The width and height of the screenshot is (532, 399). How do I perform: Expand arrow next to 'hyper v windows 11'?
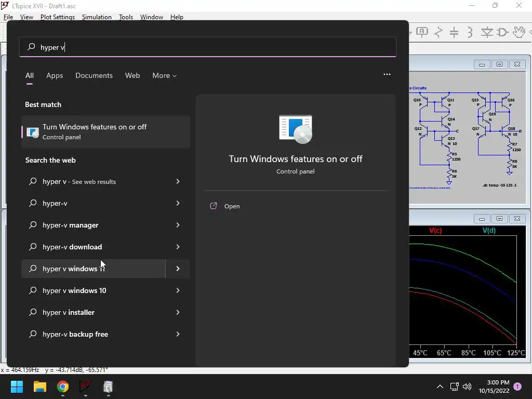178,269
